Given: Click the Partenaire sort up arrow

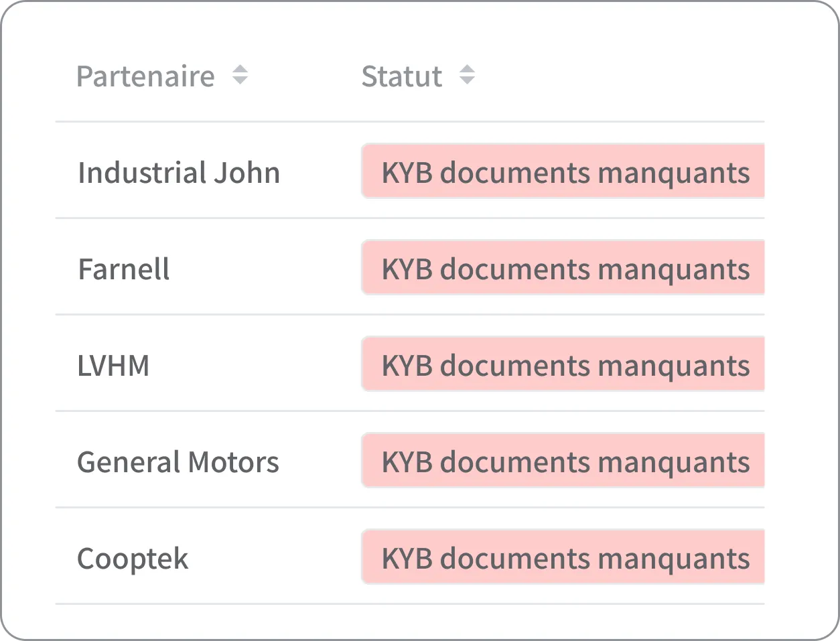Looking at the screenshot, I should coord(240,69).
